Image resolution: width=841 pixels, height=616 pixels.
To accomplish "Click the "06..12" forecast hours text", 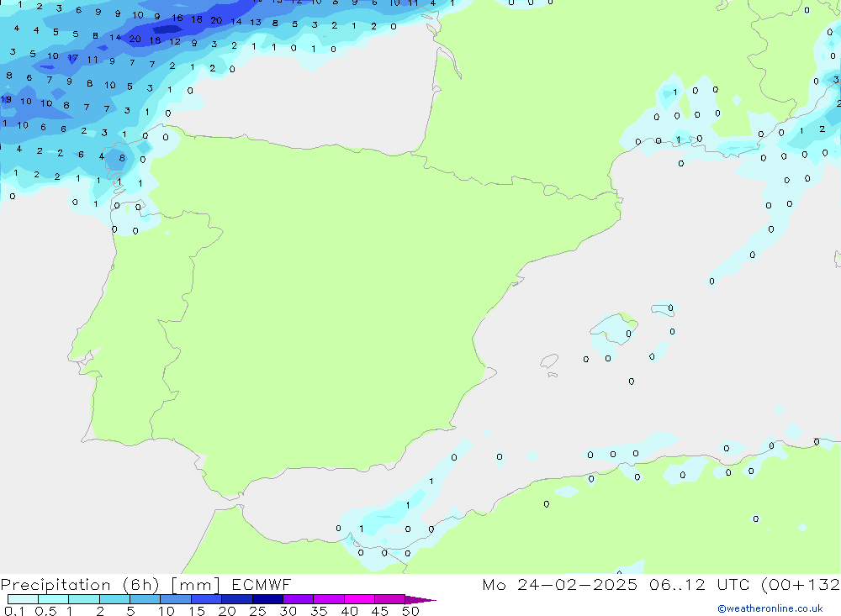I will (x=677, y=584).
